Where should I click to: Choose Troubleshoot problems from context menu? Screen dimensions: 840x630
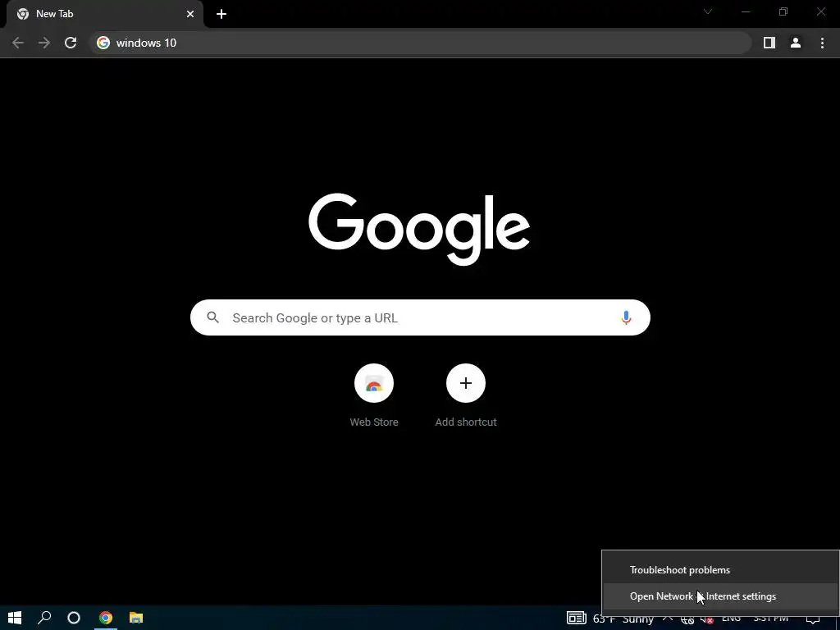[x=720, y=570]
